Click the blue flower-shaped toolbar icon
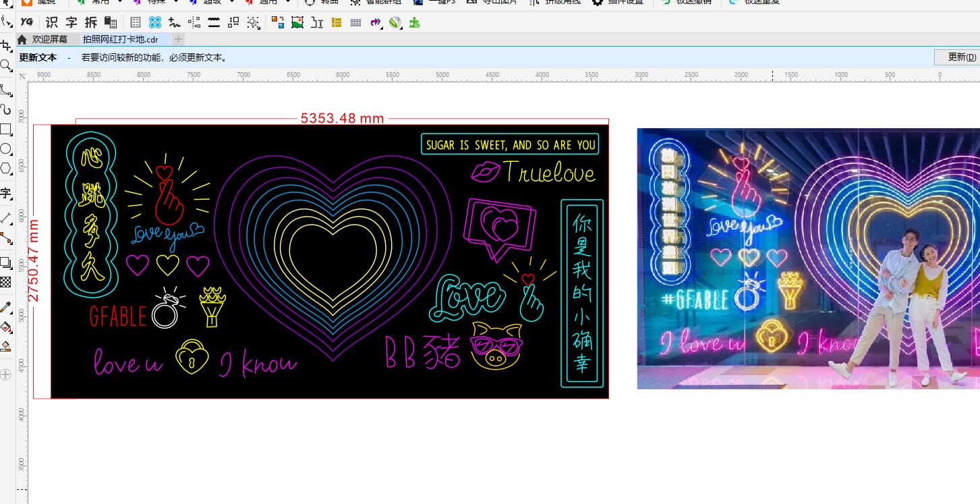 tap(155, 22)
